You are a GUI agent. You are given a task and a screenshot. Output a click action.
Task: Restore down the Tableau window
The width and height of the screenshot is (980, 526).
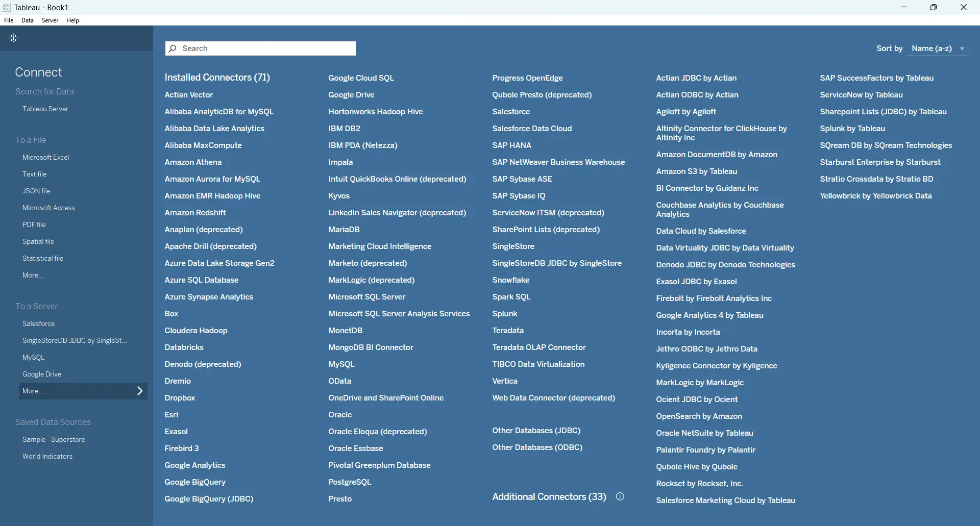click(x=933, y=7)
